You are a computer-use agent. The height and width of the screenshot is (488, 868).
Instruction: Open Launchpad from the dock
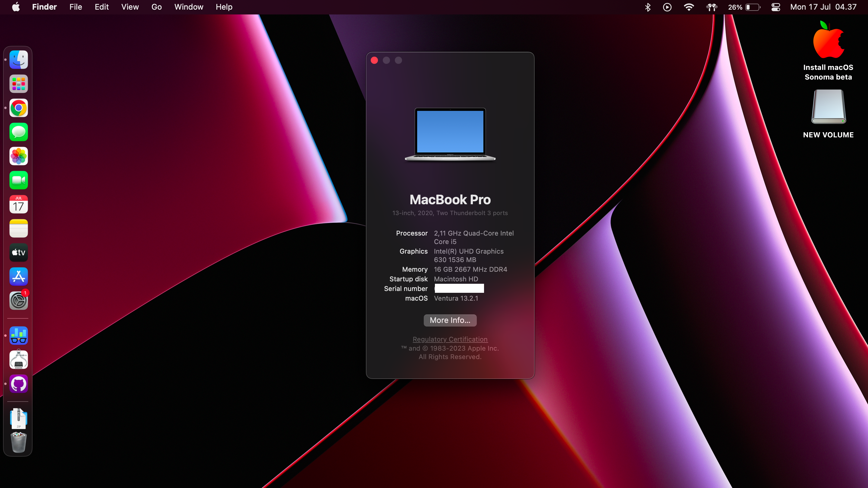pyautogui.click(x=18, y=84)
